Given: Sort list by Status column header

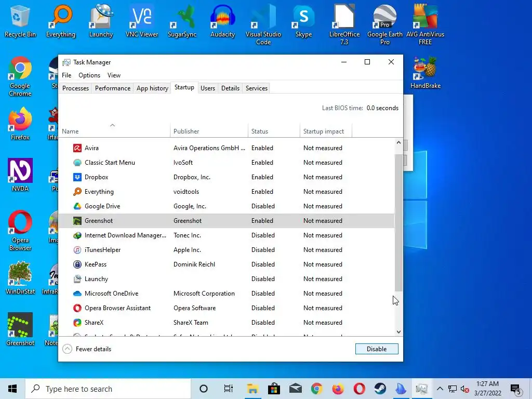Looking at the screenshot, I should pos(274,131).
